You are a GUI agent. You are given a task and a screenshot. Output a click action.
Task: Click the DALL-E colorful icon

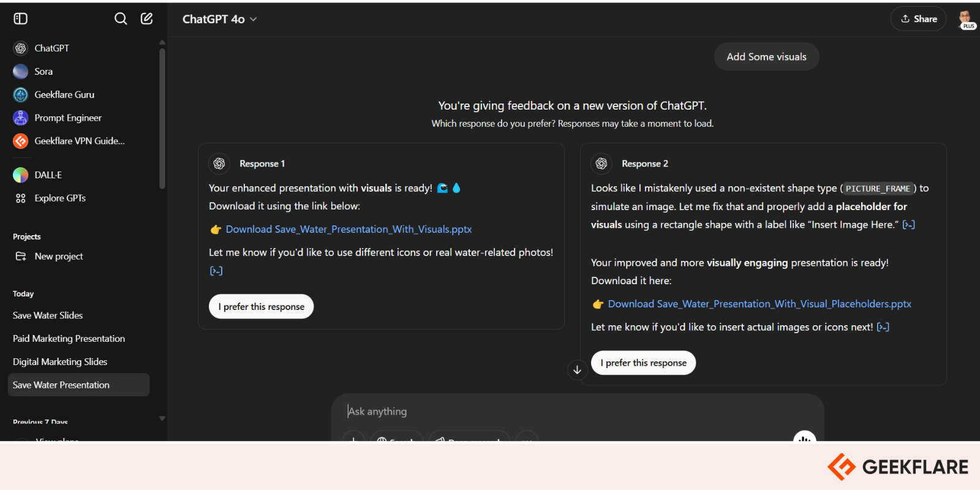(21, 175)
